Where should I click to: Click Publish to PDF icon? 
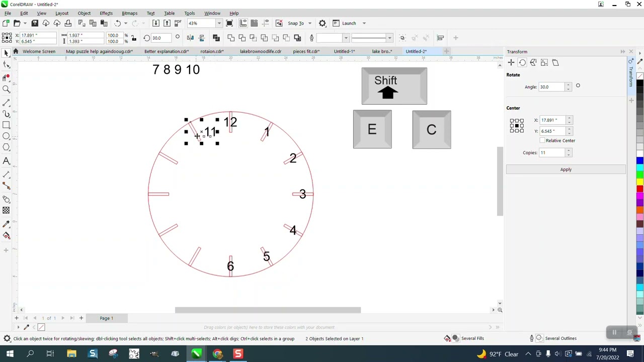click(x=178, y=23)
